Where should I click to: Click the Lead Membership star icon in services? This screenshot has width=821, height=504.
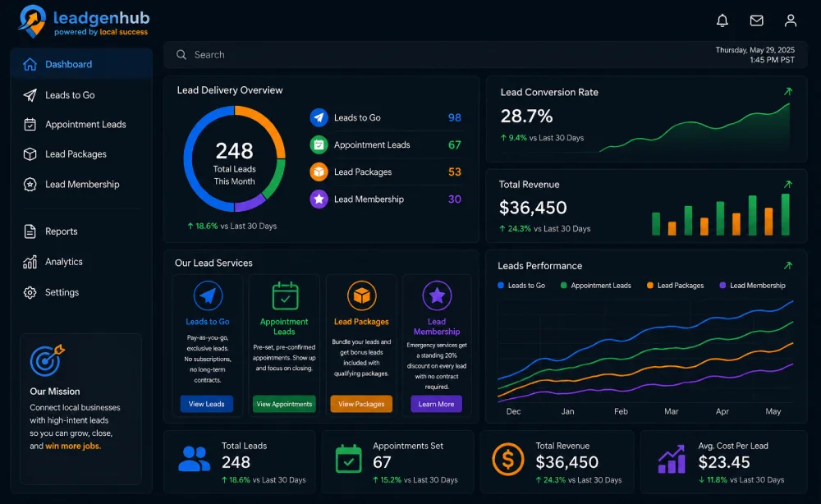[x=437, y=296]
